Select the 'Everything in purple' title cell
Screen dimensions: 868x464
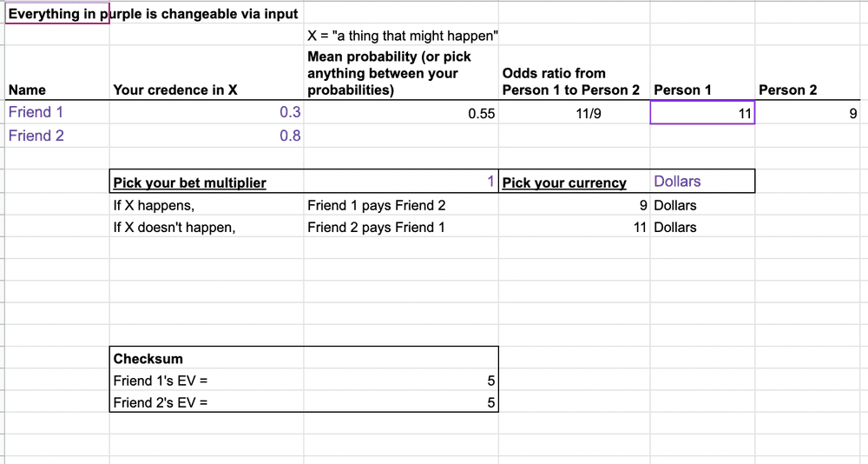point(57,13)
